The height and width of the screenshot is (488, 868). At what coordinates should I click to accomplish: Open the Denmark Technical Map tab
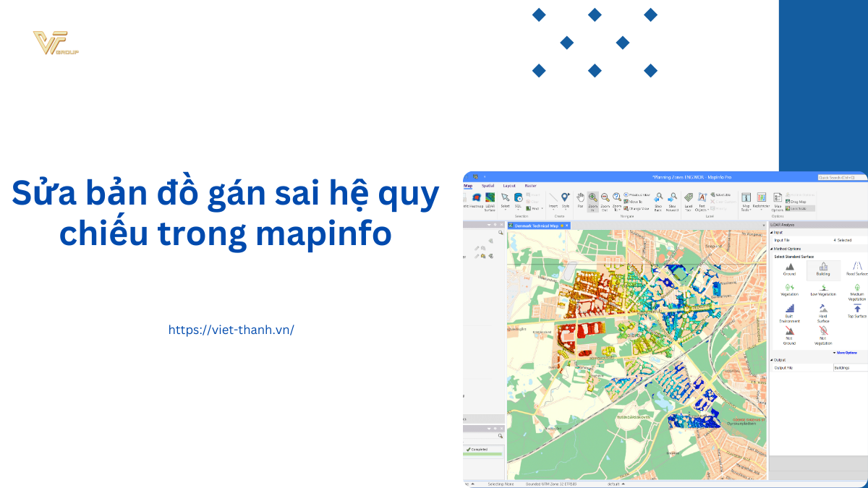pos(536,226)
